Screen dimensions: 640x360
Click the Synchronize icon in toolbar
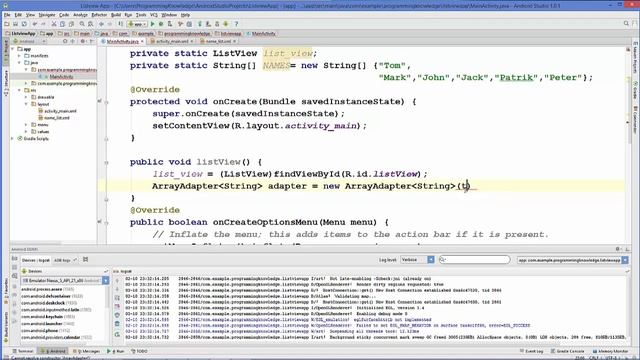[x=24, y=24]
